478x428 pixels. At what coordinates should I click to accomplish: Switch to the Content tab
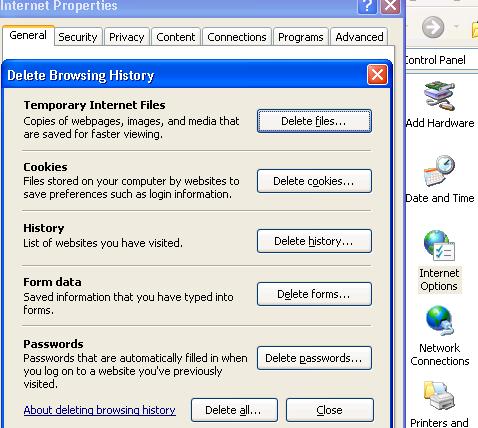[x=176, y=37]
